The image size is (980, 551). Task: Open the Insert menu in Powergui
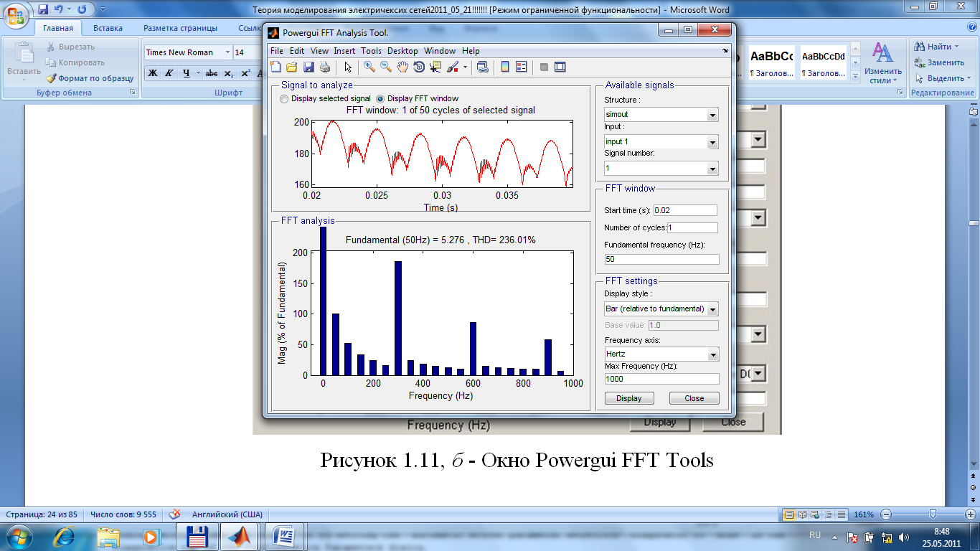click(x=344, y=51)
